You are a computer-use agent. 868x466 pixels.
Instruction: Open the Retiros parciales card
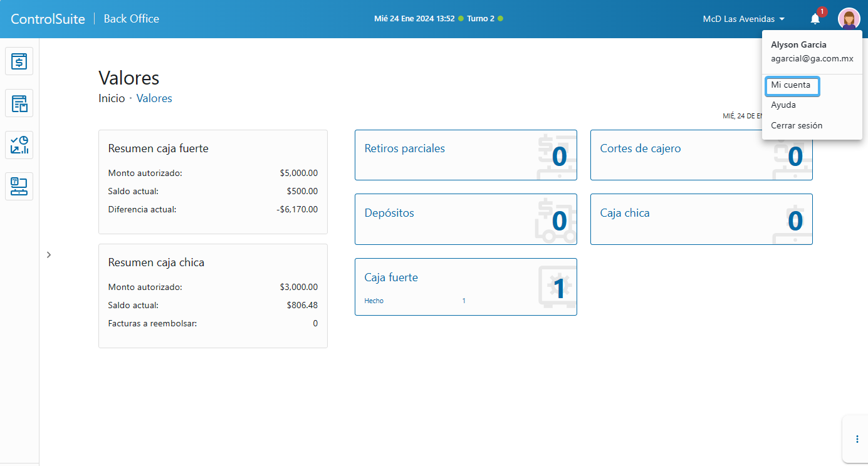pyautogui.click(x=465, y=155)
